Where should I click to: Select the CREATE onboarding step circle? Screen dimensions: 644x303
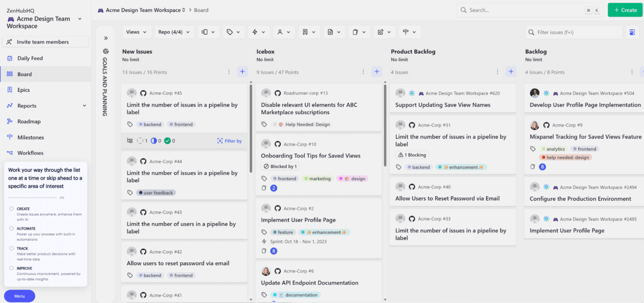[12, 209]
